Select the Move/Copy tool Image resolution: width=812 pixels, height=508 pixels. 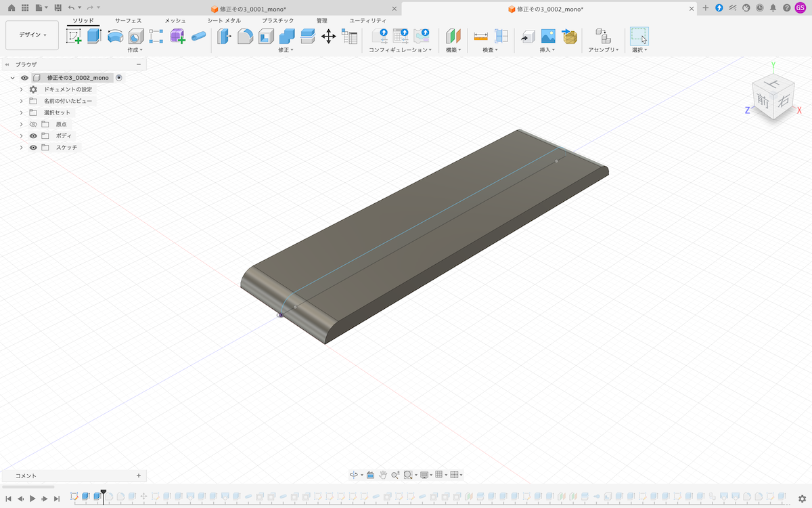(x=328, y=37)
